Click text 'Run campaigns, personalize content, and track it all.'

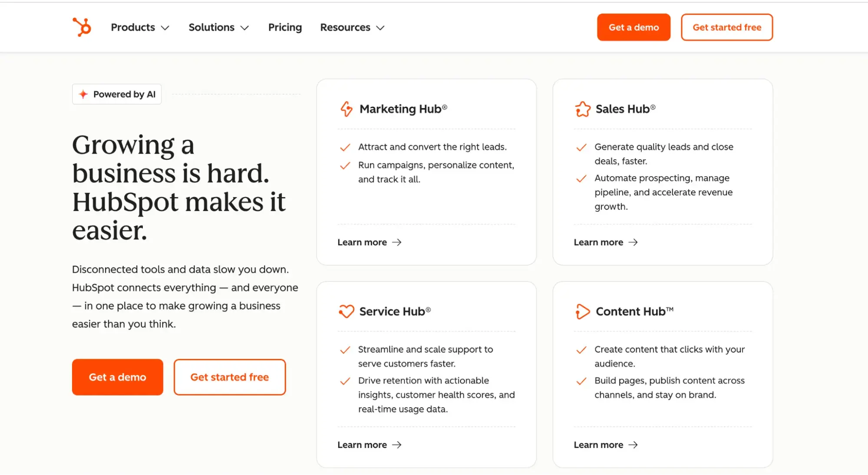pos(436,172)
